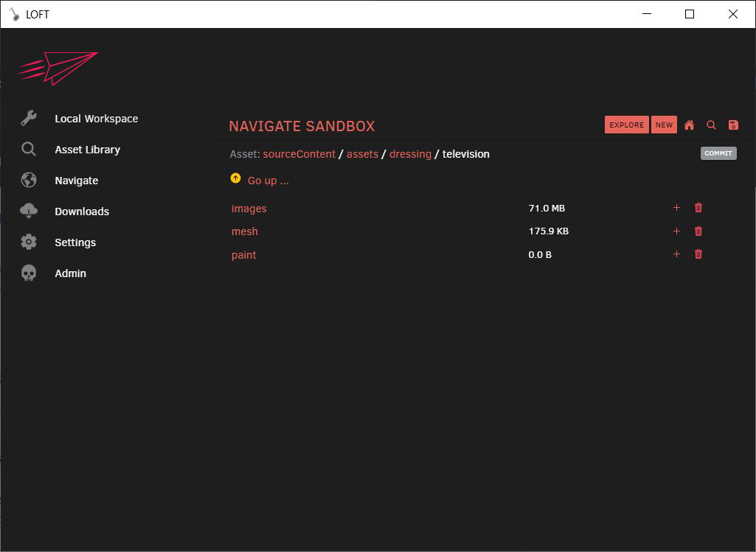Screen dimensions: 756x552
Task: Click the skull Admin icon
Action: tap(29, 273)
